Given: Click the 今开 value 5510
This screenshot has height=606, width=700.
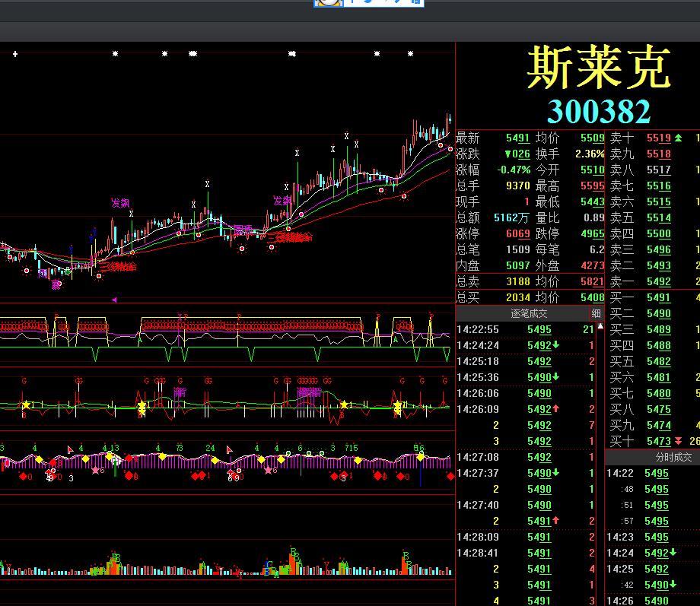Looking at the screenshot, I should 592,170.
